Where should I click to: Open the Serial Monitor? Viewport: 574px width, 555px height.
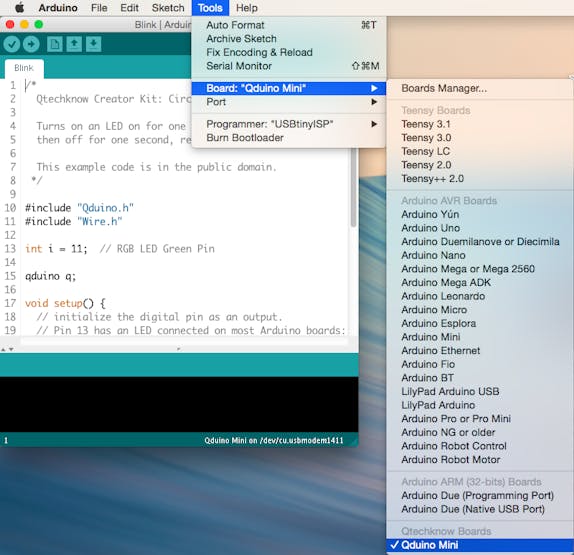click(x=288, y=66)
